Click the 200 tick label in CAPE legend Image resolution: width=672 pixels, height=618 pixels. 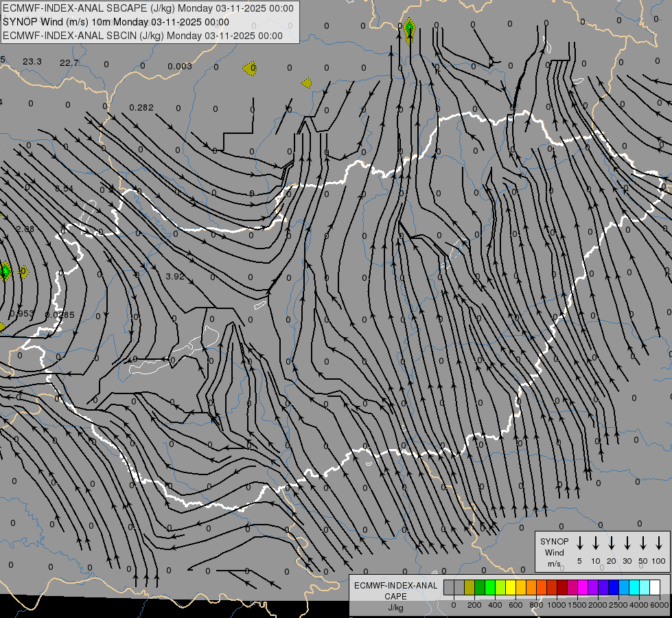(x=474, y=605)
